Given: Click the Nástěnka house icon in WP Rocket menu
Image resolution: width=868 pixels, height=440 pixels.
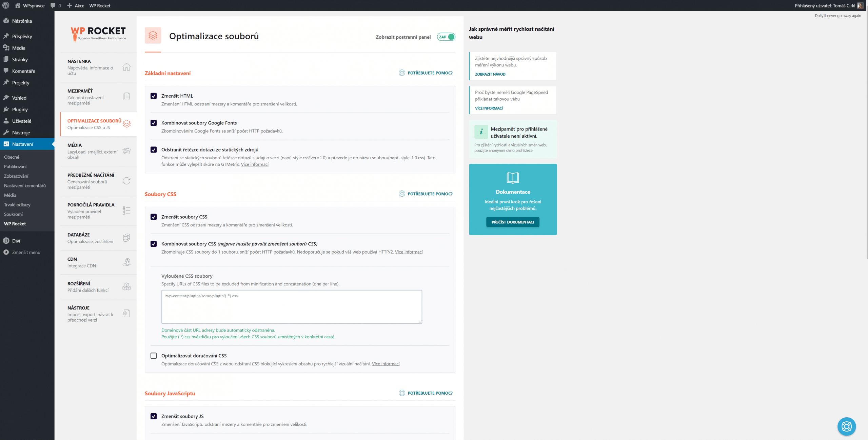Looking at the screenshot, I should tap(126, 67).
